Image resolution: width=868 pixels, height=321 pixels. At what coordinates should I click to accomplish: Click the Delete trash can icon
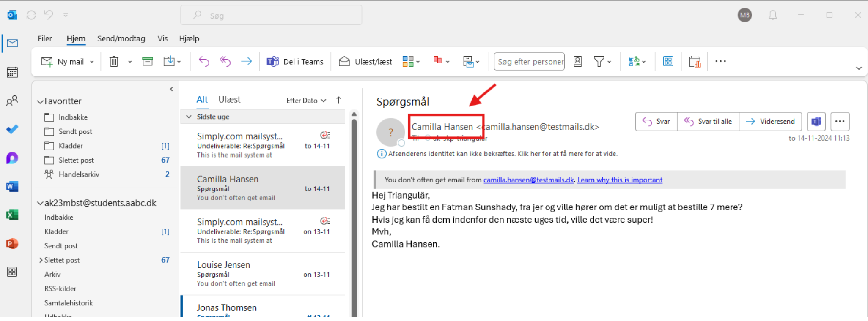pyautogui.click(x=114, y=62)
